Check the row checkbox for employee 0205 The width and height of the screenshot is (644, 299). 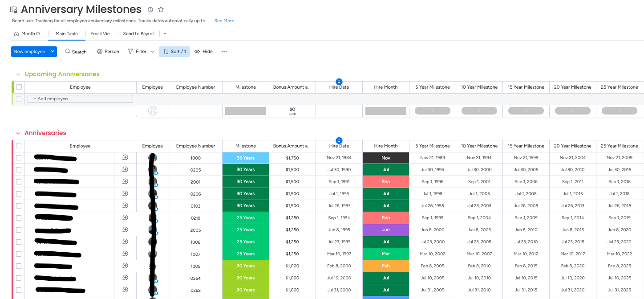click(19, 170)
